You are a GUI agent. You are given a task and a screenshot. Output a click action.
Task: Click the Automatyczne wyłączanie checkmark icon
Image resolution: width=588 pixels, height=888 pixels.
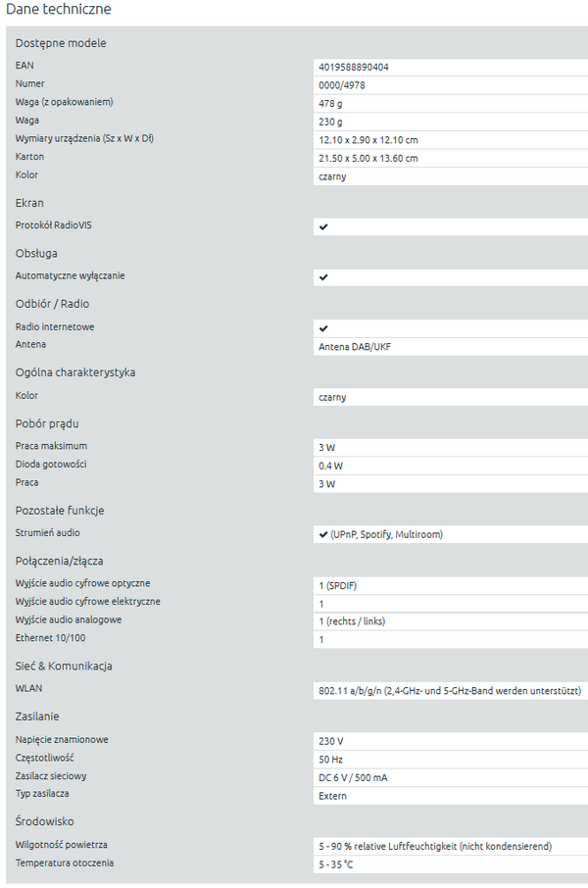323,277
